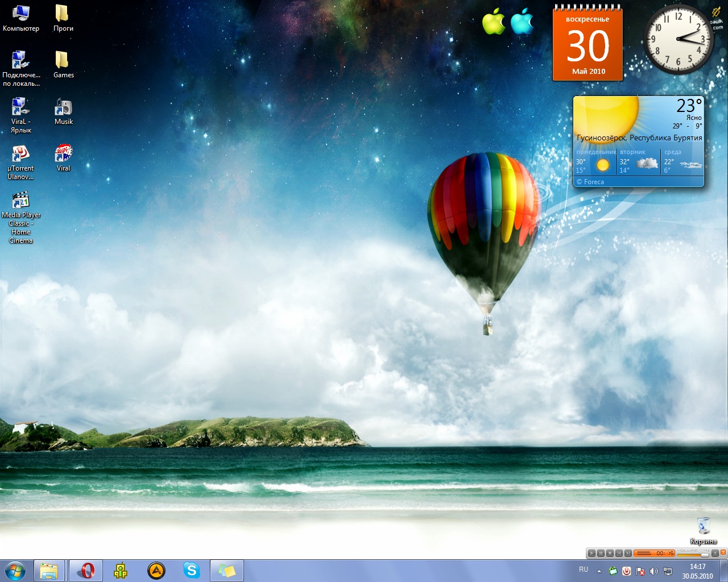Stop playback in the mini player toolbar
The image size is (728, 582).
click(610, 553)
